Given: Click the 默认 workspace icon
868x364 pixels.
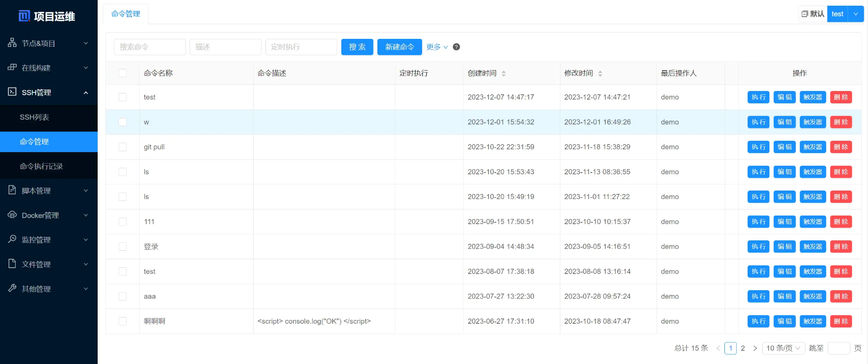Looking at the screenshot, I should 804,14.
